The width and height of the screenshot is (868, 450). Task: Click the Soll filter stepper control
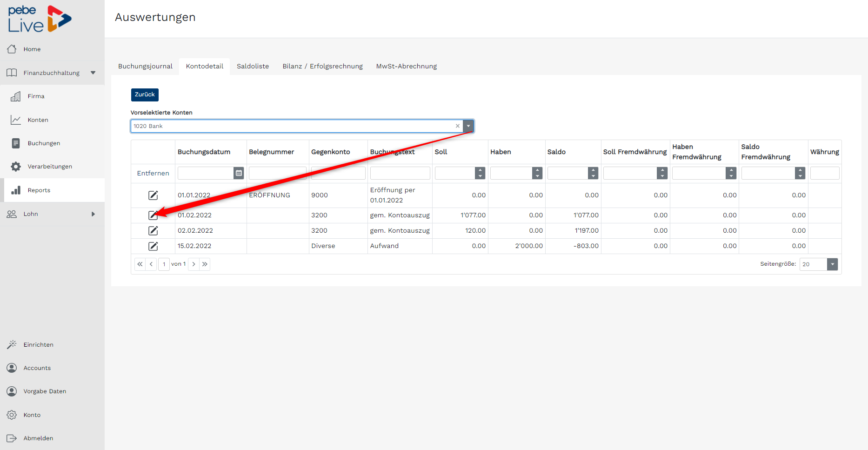click(x=480, y=173)
